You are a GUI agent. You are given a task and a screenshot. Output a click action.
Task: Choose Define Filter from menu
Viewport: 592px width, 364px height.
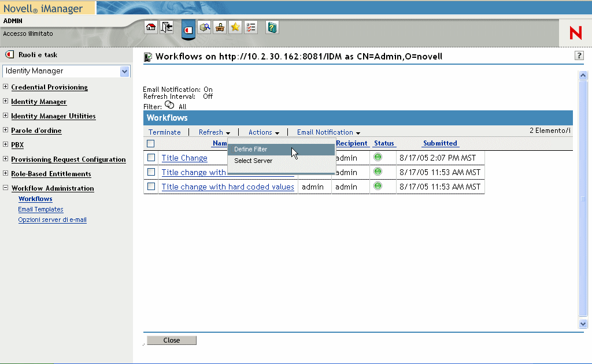click(251, 150)
